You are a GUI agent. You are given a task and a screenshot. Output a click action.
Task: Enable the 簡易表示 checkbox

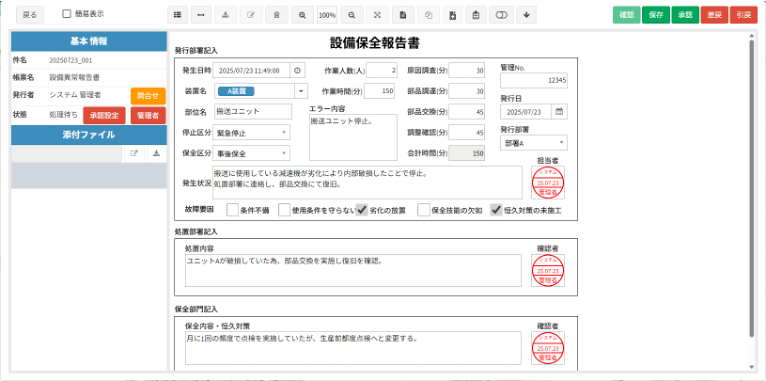click(x=67, y=14)
